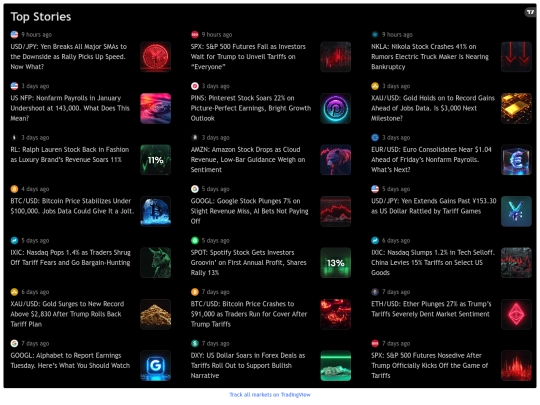Read the Gold Surges to New Record story
The image size is (540, 405).
tap(67, 314)
